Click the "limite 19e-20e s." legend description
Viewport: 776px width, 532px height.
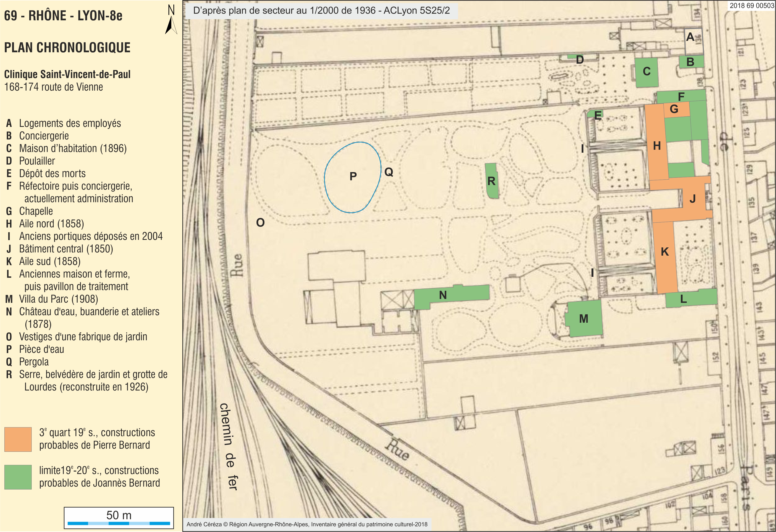99,477
